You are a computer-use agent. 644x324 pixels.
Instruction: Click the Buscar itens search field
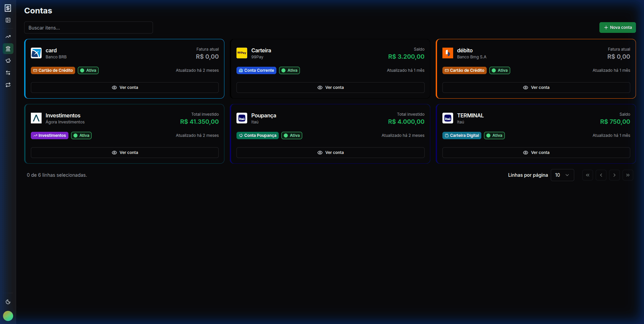click(x=89, y=28)
